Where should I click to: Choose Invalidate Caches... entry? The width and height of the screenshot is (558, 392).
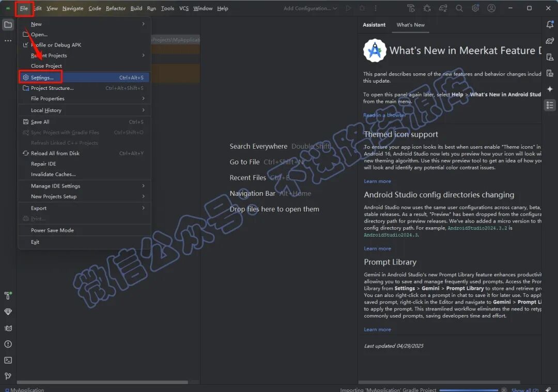[84, 174]
